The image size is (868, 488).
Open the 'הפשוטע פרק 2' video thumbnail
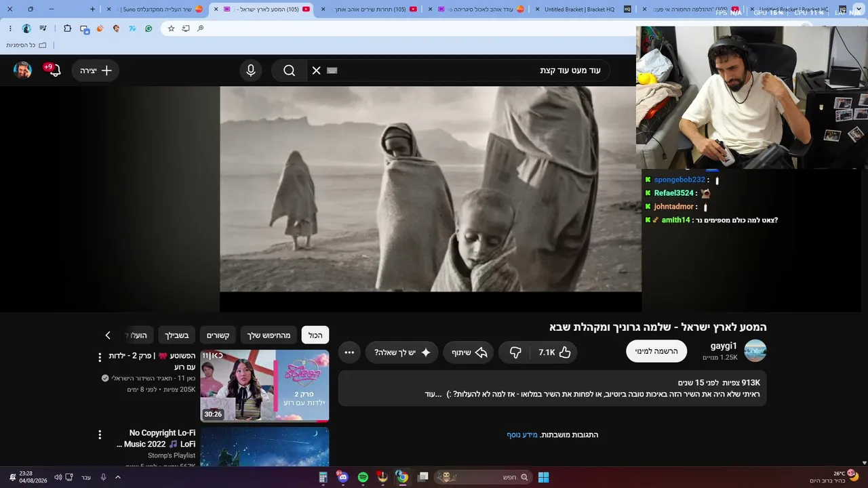click(x=264, y=386)
